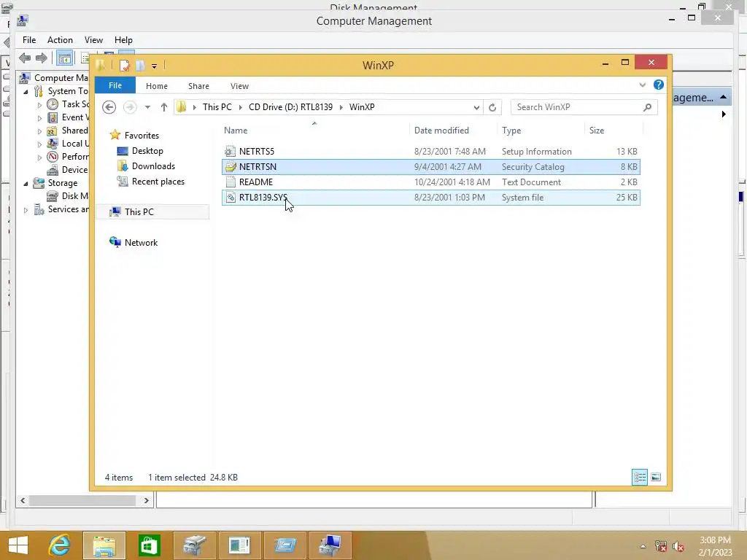The image size is (747, 560).
Task: Click the search magnifier icon
Action: click(647, 107)
